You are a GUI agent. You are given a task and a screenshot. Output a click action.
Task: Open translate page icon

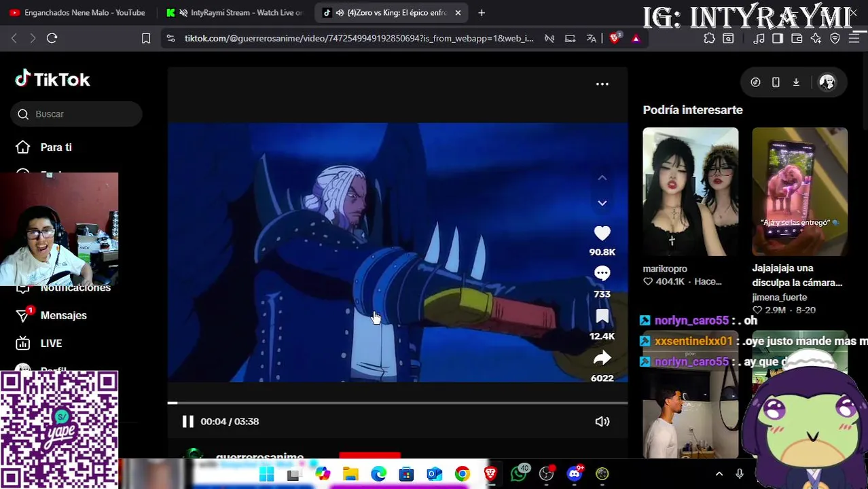tap(592, 39)
